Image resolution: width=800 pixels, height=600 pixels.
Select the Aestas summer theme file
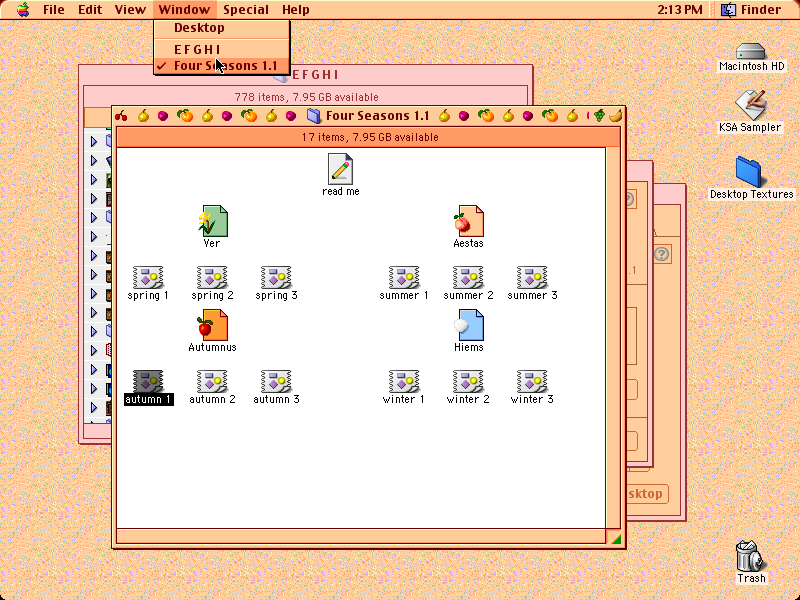tap(468, 221)
